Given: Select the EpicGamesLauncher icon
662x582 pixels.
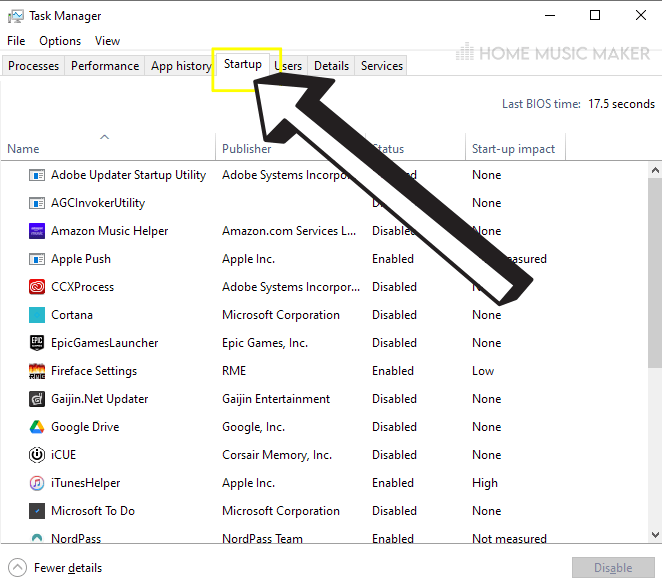Looking at the screenshot, I should 37,343.
